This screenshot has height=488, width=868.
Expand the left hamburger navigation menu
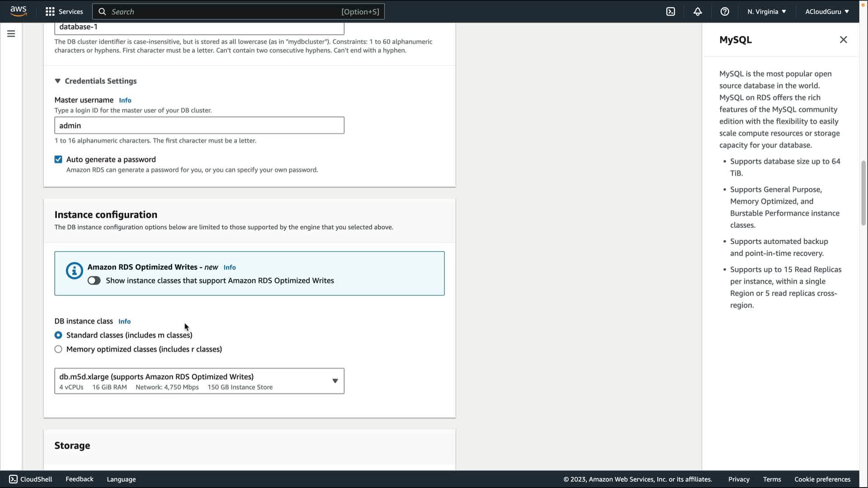point(11,34)
